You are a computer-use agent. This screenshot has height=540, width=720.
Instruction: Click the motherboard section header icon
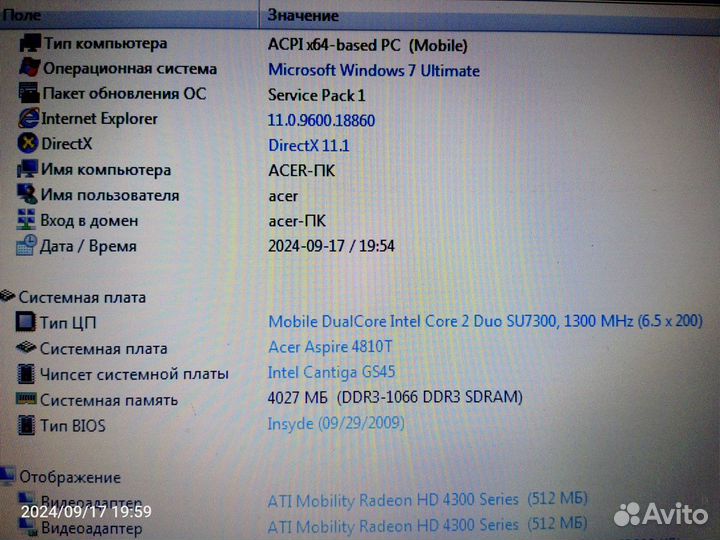(x=8, y=297)
